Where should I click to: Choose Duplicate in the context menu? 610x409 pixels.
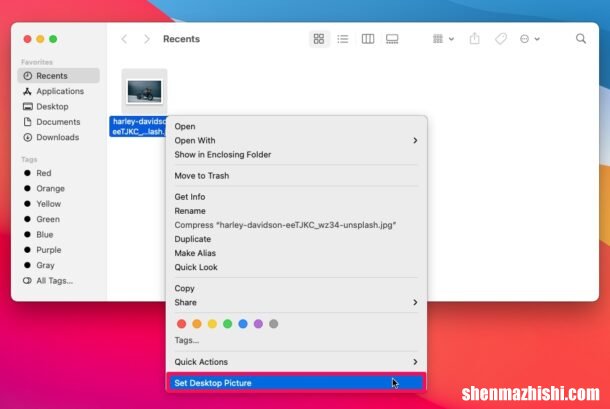[296, 239]
